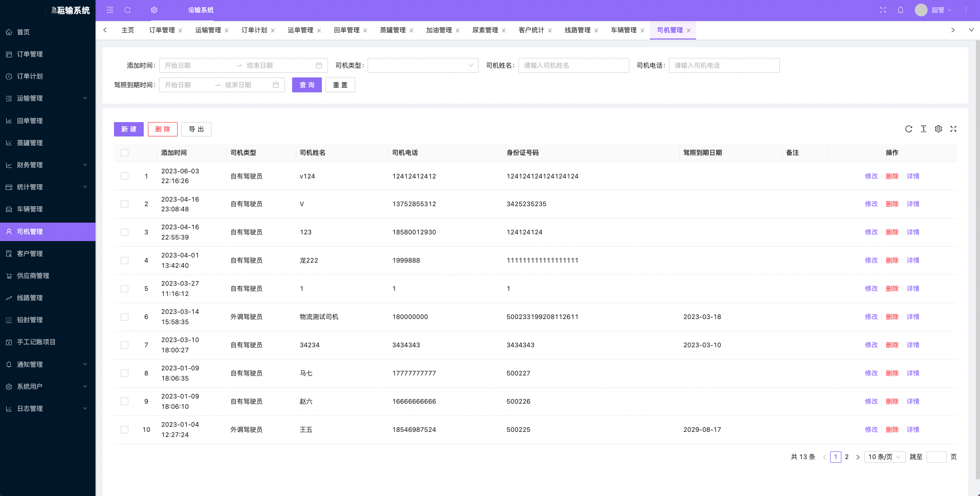Screen dimensions: 980x496
Task: Tick the checkbox for driver 王五
Action: [124, 430]
